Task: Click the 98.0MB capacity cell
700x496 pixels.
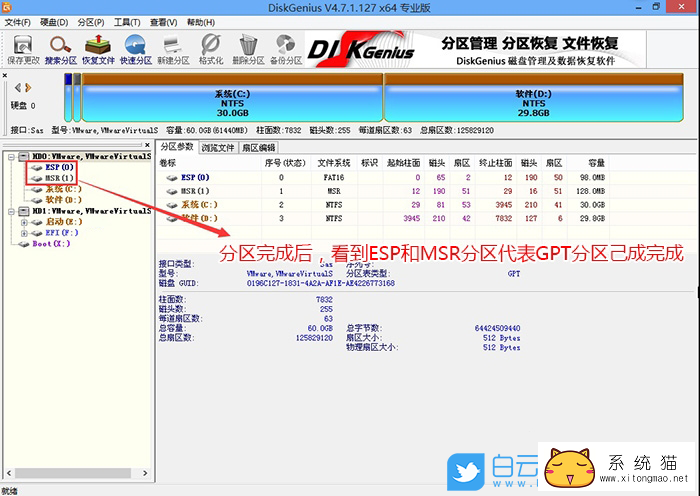Action: [x=592, y=177]
